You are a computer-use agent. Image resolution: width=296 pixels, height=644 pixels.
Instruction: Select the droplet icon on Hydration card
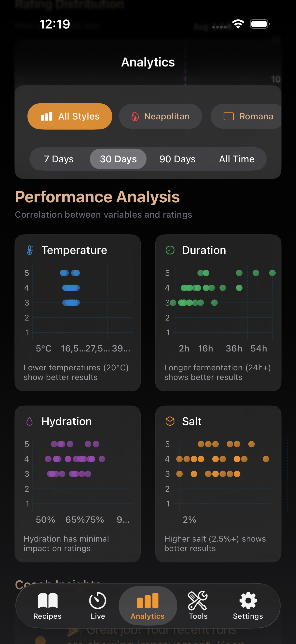point(29,421)
